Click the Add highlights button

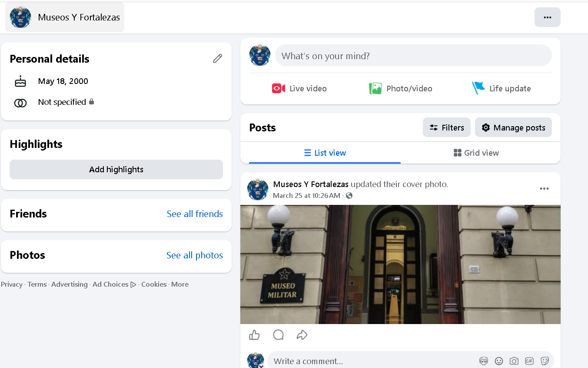point(116,170)
